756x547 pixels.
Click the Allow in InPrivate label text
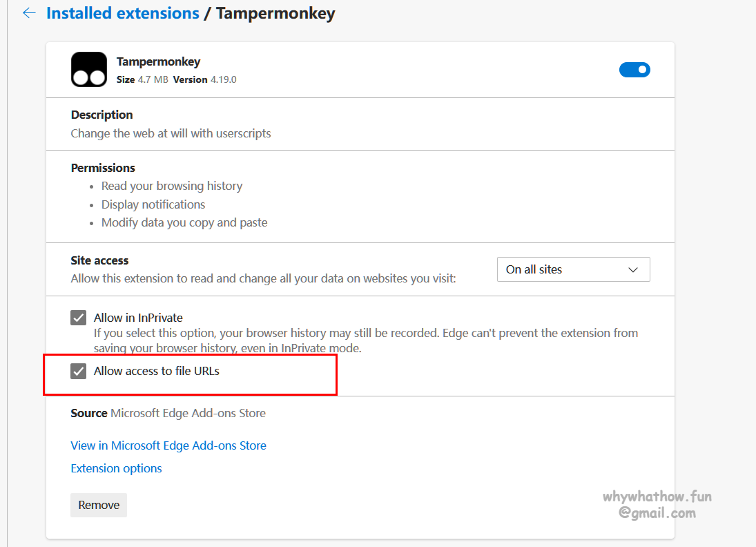[138, 318]
